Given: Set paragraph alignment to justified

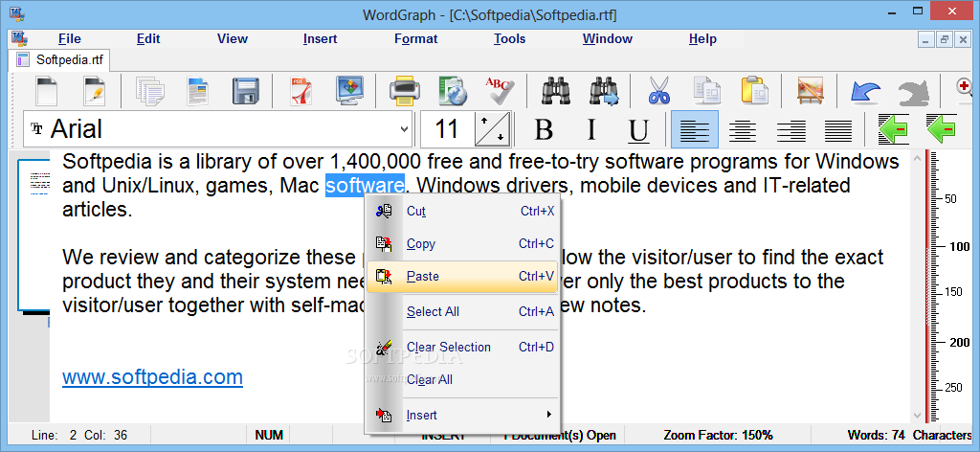Looking at the screenshot, I should click(x=838, y=130).
